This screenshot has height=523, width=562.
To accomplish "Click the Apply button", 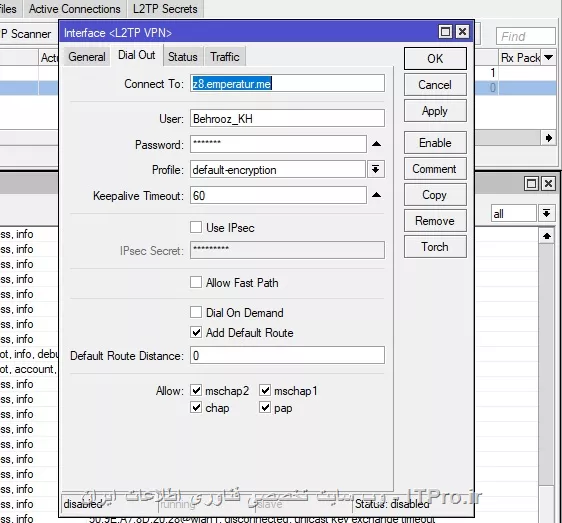I will point(435,111).
